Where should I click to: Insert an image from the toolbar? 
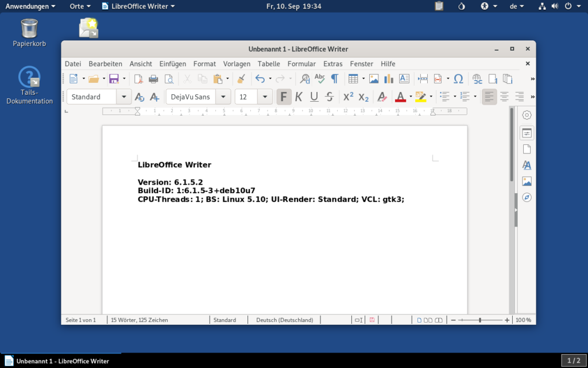click(374, 78)
